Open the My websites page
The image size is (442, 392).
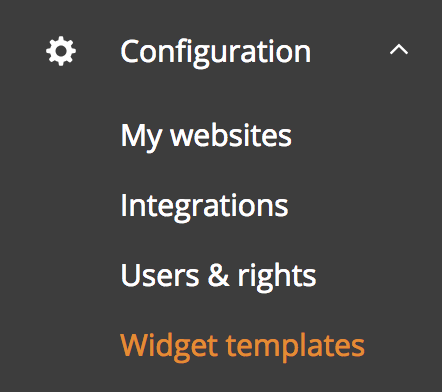[x=206, y=137]
